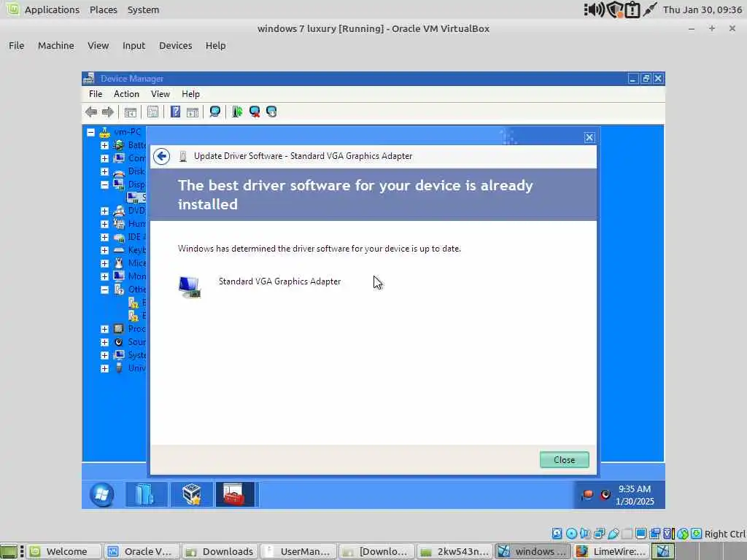747x560 pixels.
Task: Toggle the Show/Hide Action Pane toolbar icon
Action: pyautogui.click(x=193, y=112)
